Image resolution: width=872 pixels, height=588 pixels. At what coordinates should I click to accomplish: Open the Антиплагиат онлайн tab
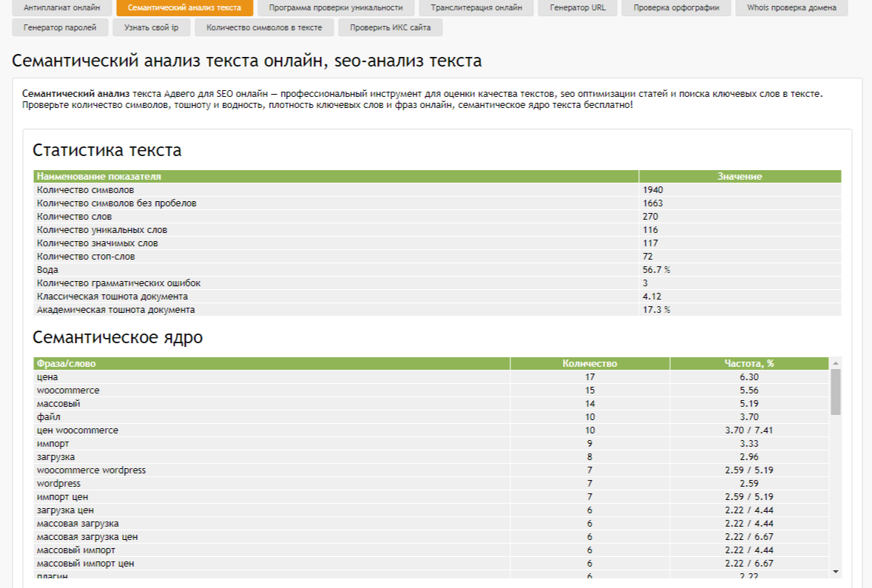(x=61, y=8)
